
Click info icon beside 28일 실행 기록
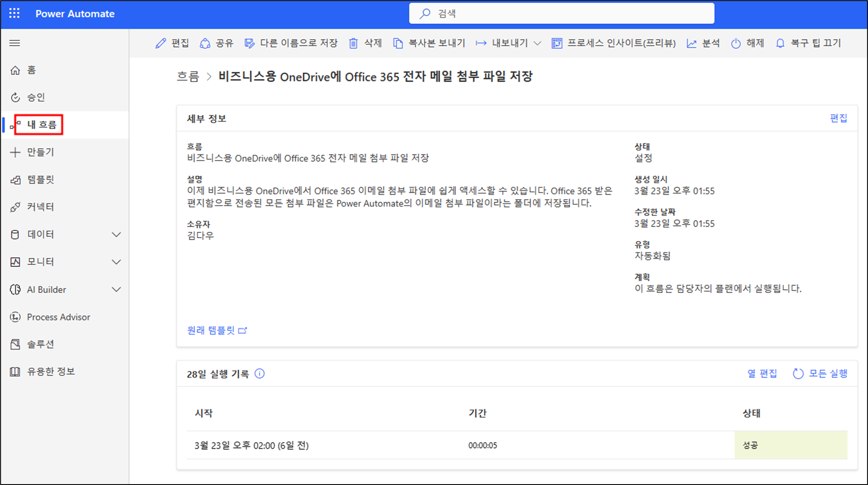[x=259, y=374]
